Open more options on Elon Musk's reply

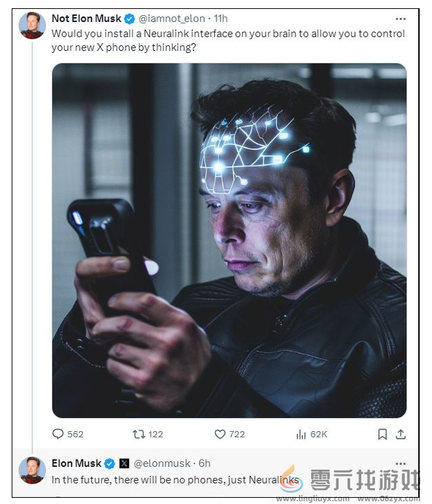click(401, 463)
